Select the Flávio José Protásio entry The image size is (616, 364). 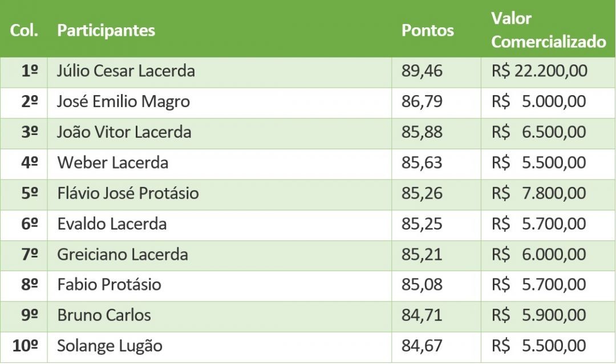click(128, 193)
